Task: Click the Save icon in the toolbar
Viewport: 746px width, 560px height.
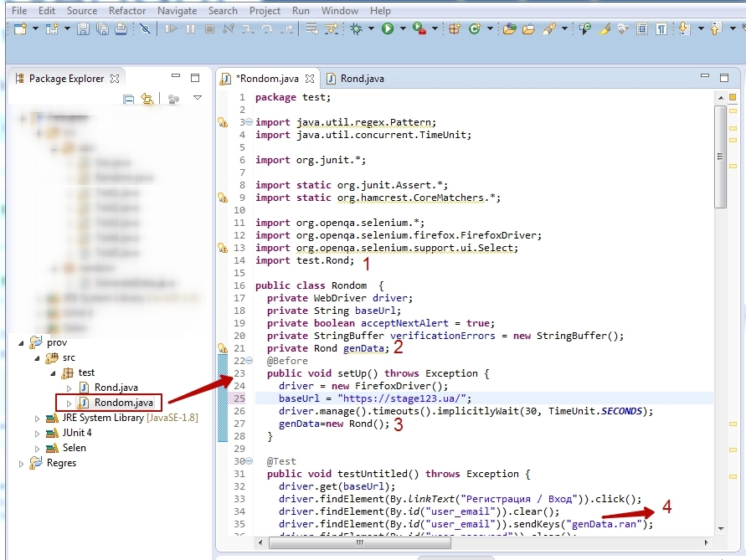Action: pyautogui.click(x=83, y=29)
